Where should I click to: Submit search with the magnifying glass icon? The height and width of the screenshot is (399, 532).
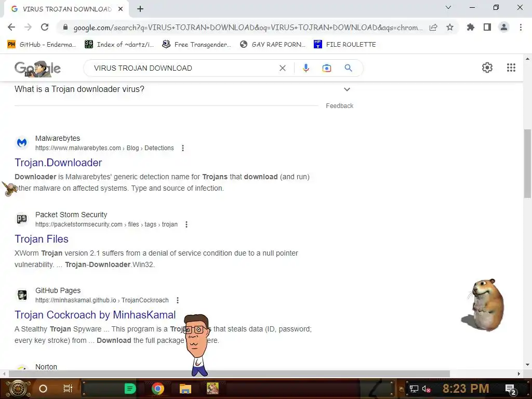click(x=349, y=68)
